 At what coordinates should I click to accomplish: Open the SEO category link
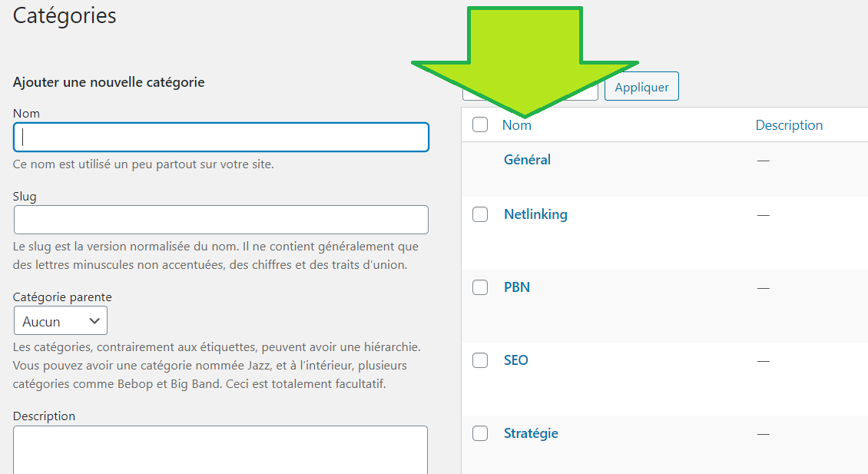tap(515, 360)
